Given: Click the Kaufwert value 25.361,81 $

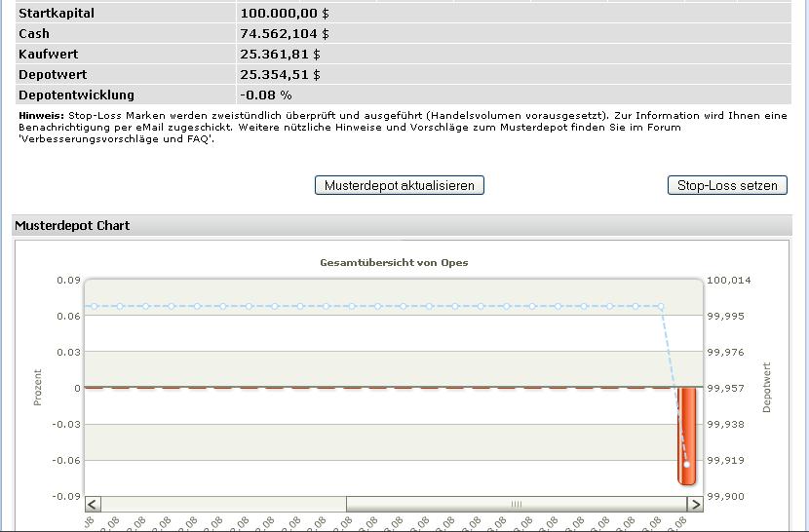Looking at the screenshot, I should (x=280, y=55).
